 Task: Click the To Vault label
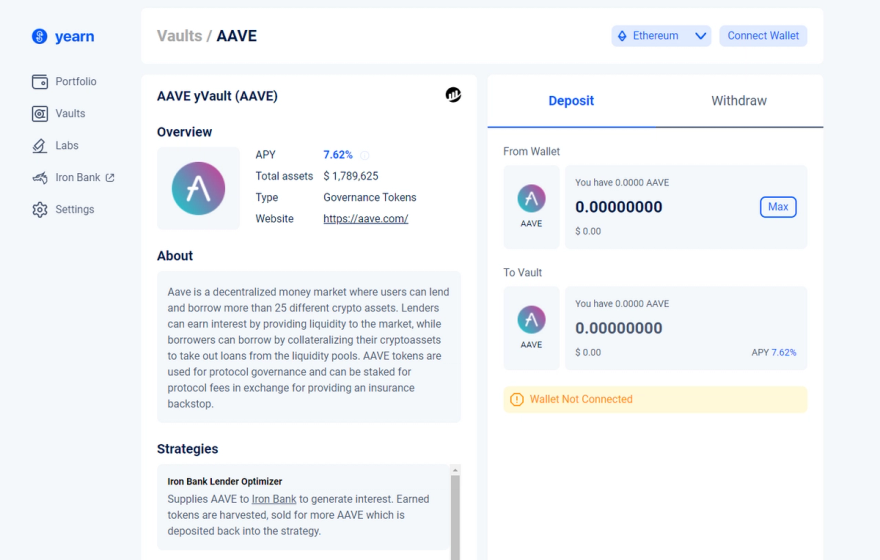[522, 273]
